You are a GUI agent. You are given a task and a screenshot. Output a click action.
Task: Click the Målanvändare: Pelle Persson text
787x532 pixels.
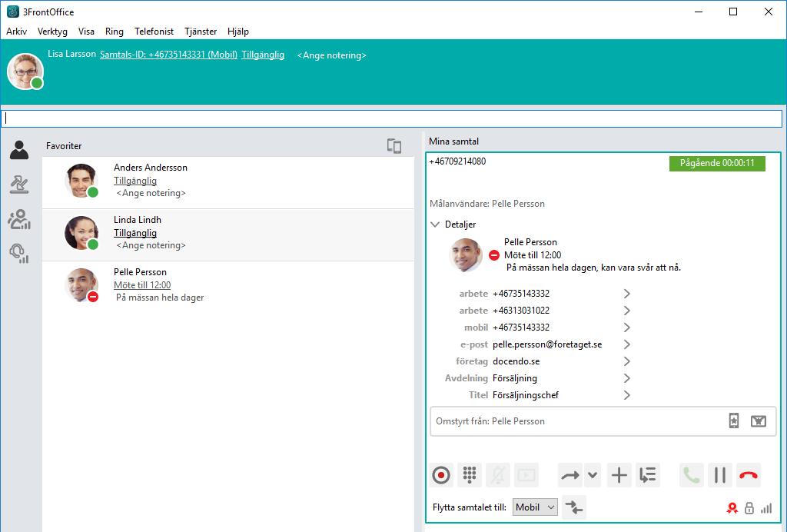(x=486, y=204)
